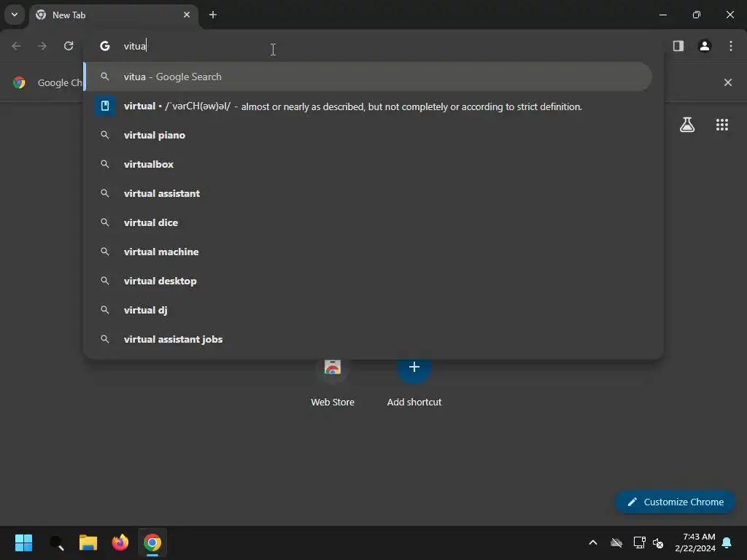Close the New Tab tab
747x560 pixels.
tap(187, 15)
